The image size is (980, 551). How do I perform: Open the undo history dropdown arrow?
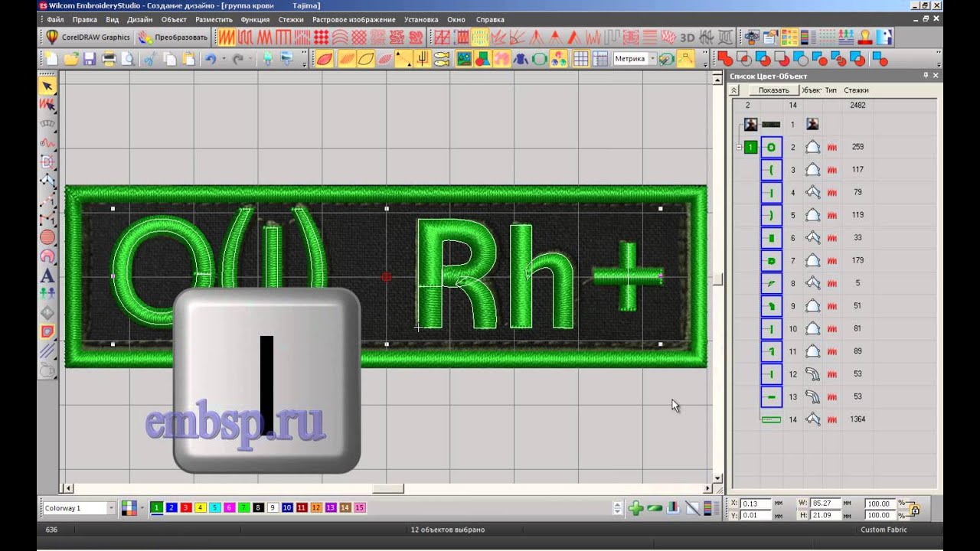(224, 59)
